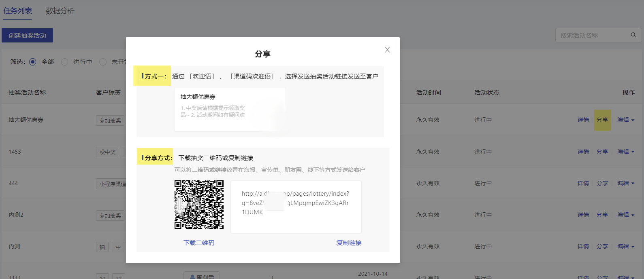Open 详情 for activity 1453

click(x=583, y=152)
